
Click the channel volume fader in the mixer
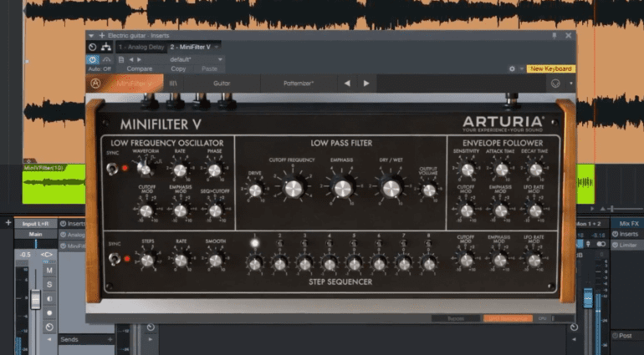click(36, 299)
